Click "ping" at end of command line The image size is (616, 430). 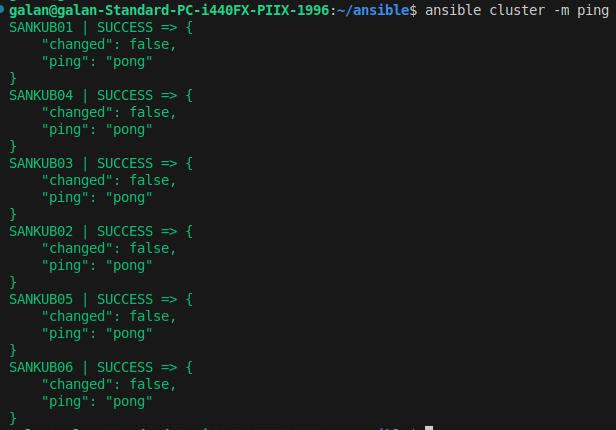tap(593, 11)
